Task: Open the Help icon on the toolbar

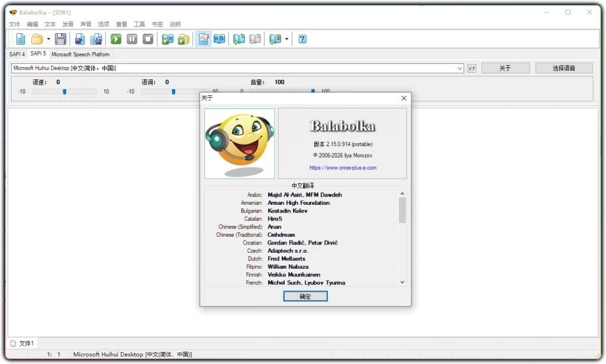Action: click(x=302, y=38)
